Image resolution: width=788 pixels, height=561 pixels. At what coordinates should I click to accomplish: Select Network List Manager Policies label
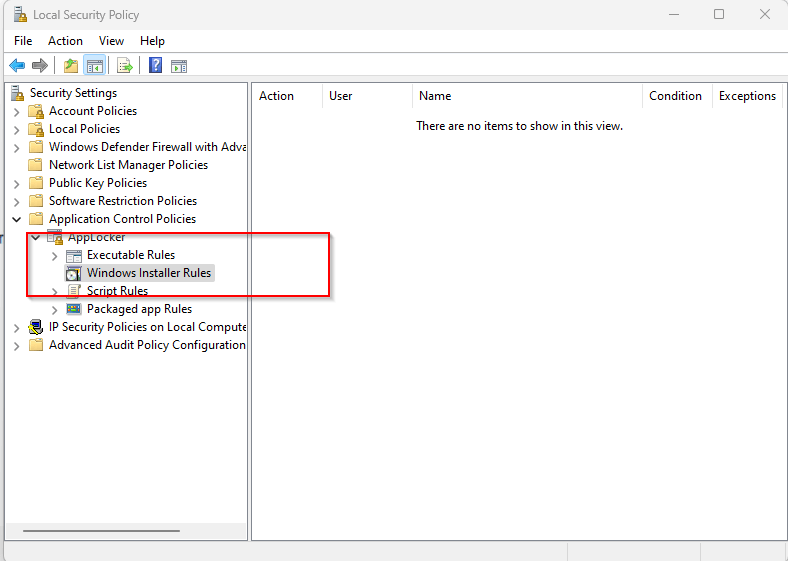click(x=128, y=165)
